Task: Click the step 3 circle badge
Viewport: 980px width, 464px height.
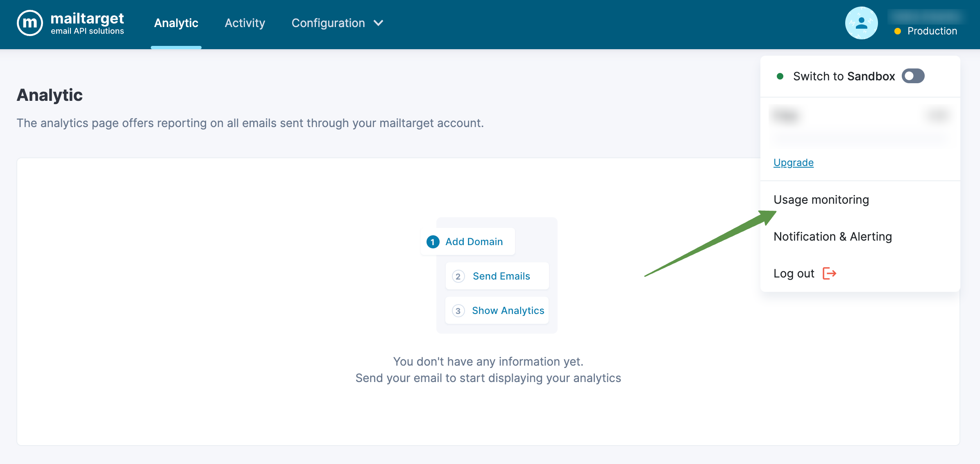Action: click(458, 311)
